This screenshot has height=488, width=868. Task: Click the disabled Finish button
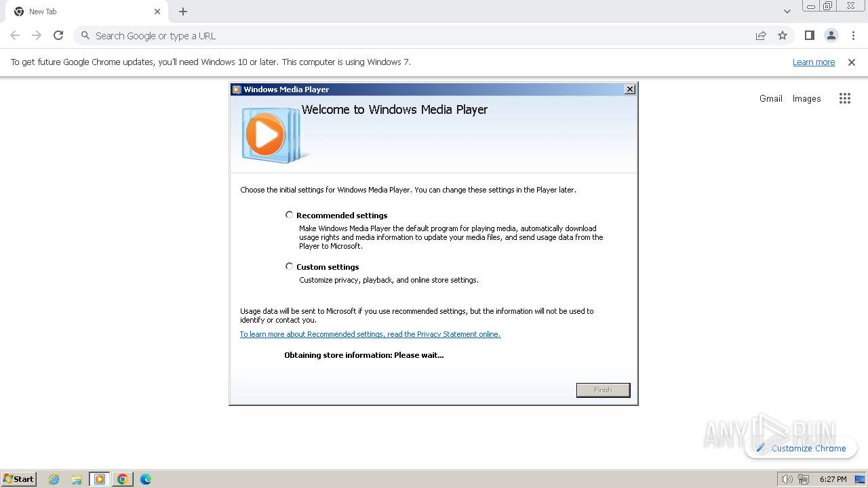point(603,390)
